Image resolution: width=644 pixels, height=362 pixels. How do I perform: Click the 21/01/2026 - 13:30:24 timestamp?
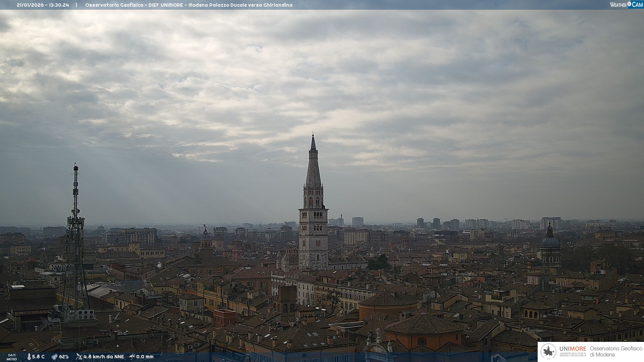point(43,5)
